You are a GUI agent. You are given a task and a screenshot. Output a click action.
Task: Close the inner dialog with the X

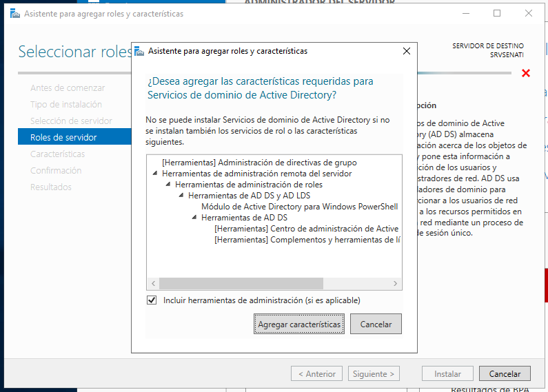coord(407,52)
